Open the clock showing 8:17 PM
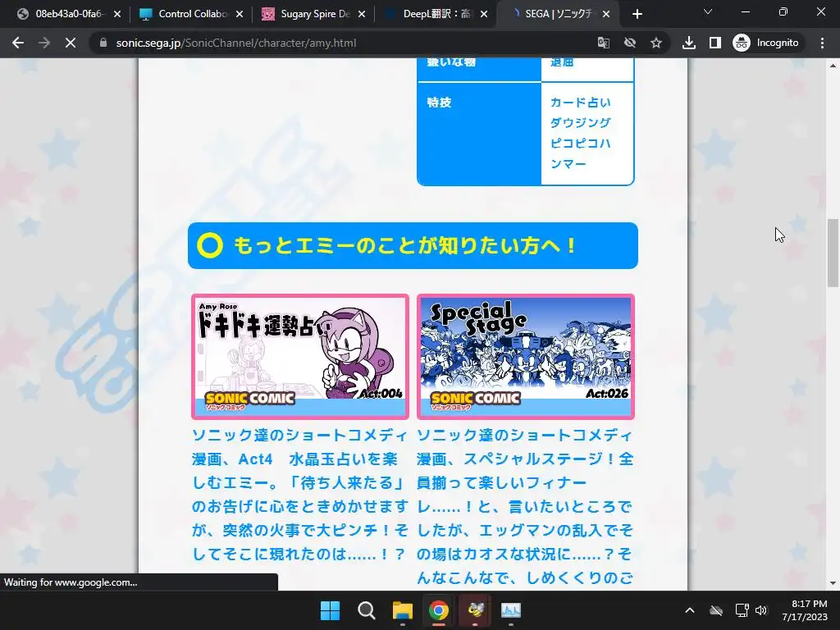 [x=805, y=610]
